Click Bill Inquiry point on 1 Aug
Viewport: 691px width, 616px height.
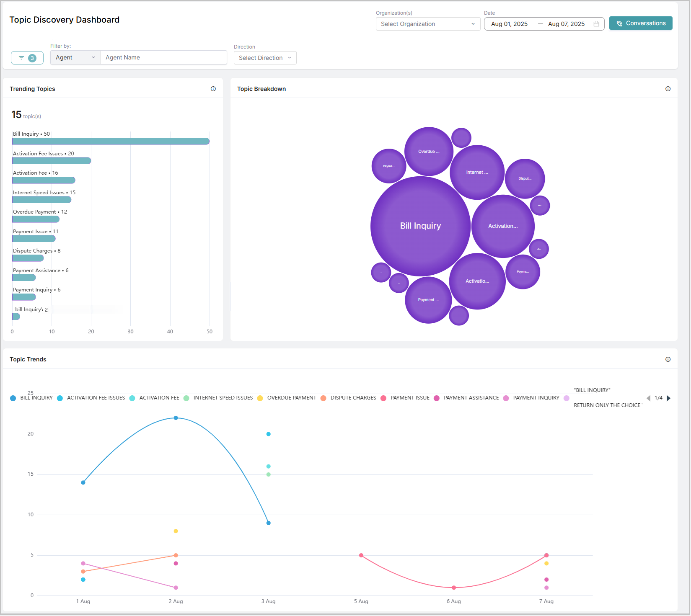point(83,482)
